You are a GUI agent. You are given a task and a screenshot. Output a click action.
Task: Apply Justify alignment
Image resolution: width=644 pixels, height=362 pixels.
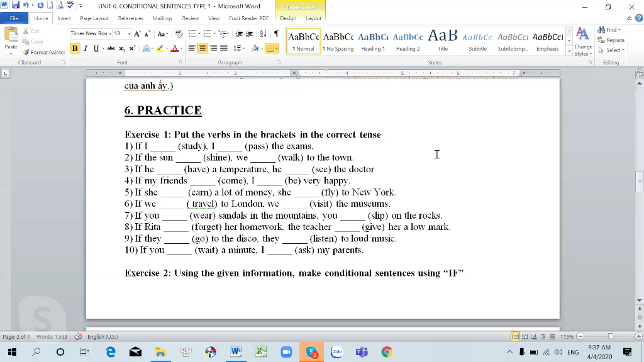(x=224, y=48)
